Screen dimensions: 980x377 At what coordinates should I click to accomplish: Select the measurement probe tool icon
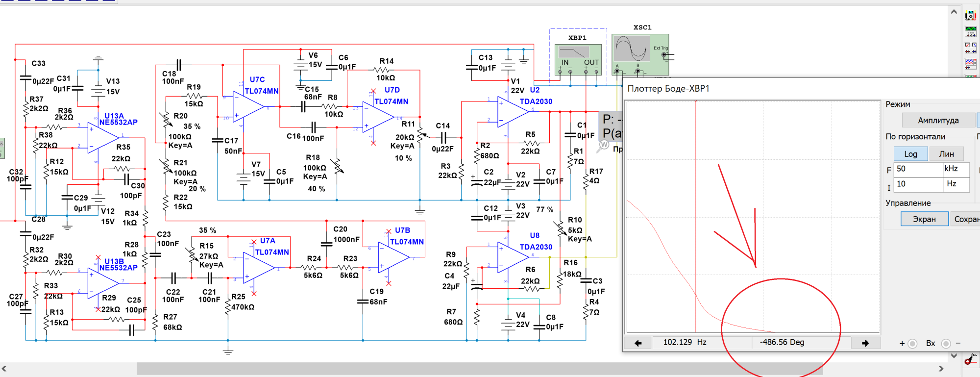[x=971, y=360]
